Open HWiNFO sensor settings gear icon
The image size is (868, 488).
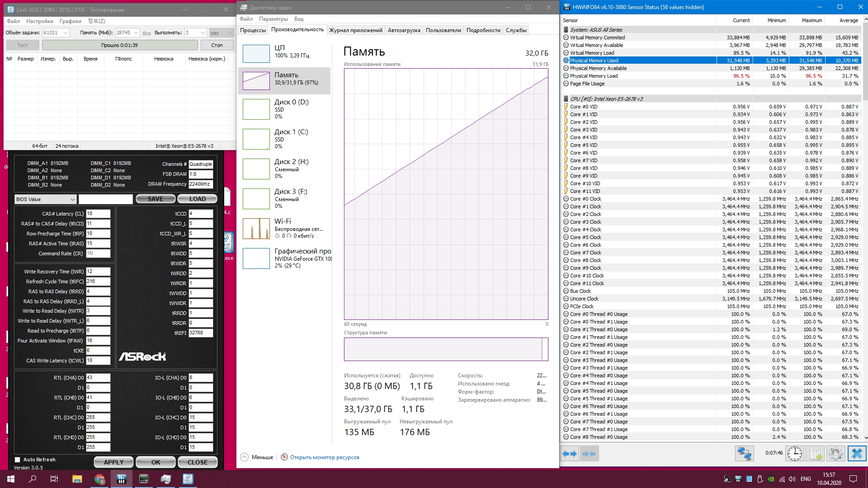pos(835,454)
